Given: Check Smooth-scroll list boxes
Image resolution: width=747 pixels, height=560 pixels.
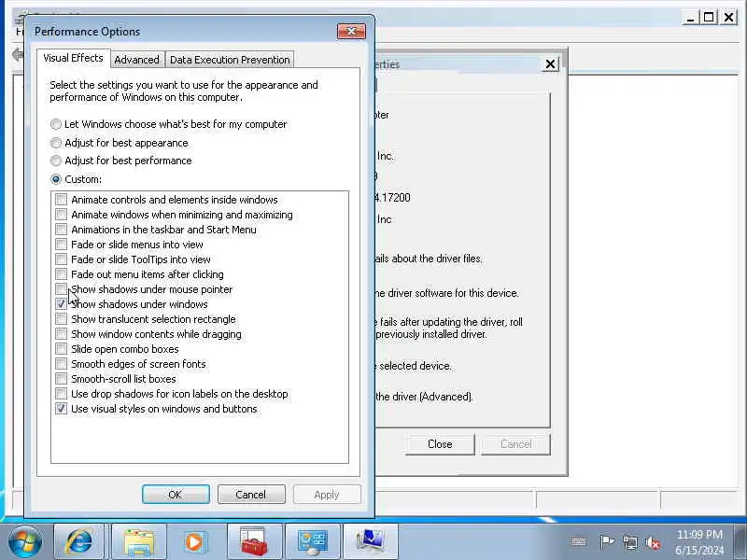Looking at the screenshot, I should click(x=61, y=379).
